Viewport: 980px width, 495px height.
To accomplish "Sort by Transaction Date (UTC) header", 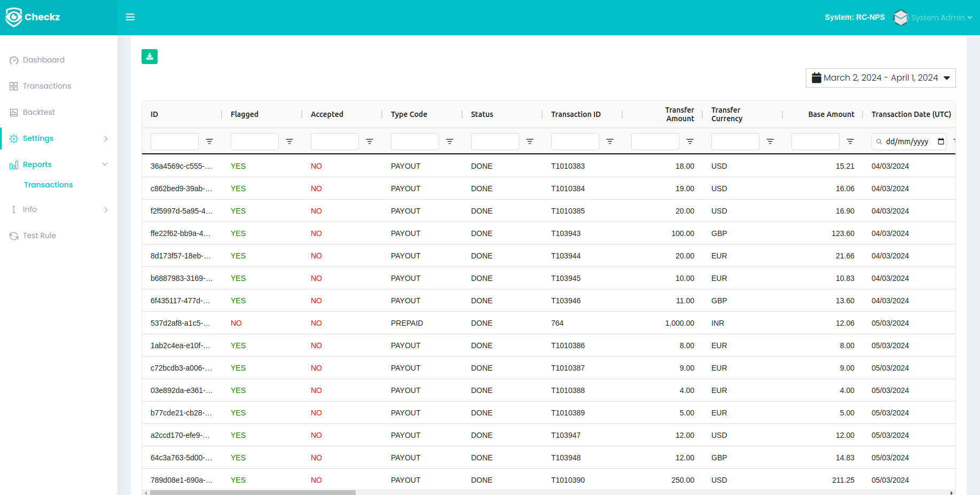I will 911,114.
